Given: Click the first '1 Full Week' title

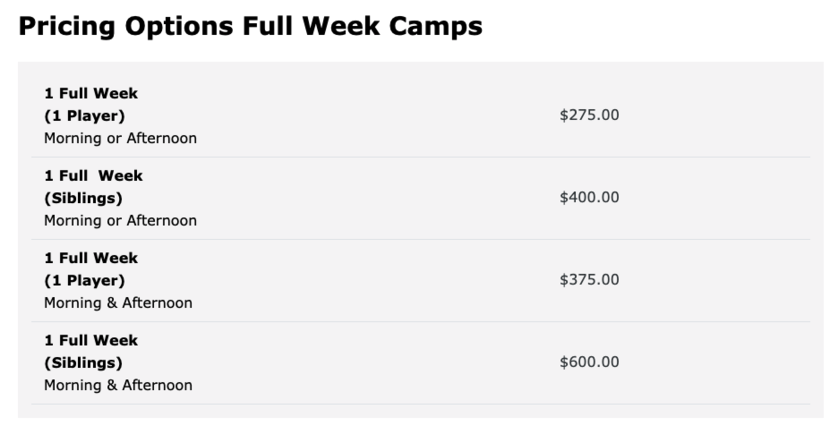Looking at the screenshot, I should point(91,93).
